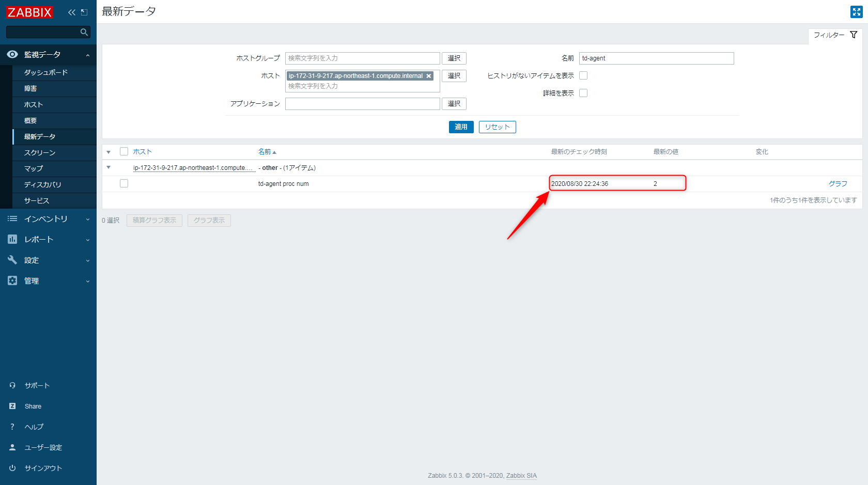
Task: Sort by ホスト column header
Action: pos(142,151)
